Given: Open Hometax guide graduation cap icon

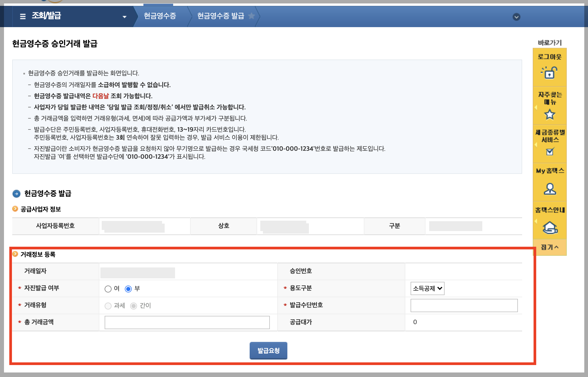Looking at the screenshot, I should 549,228.
